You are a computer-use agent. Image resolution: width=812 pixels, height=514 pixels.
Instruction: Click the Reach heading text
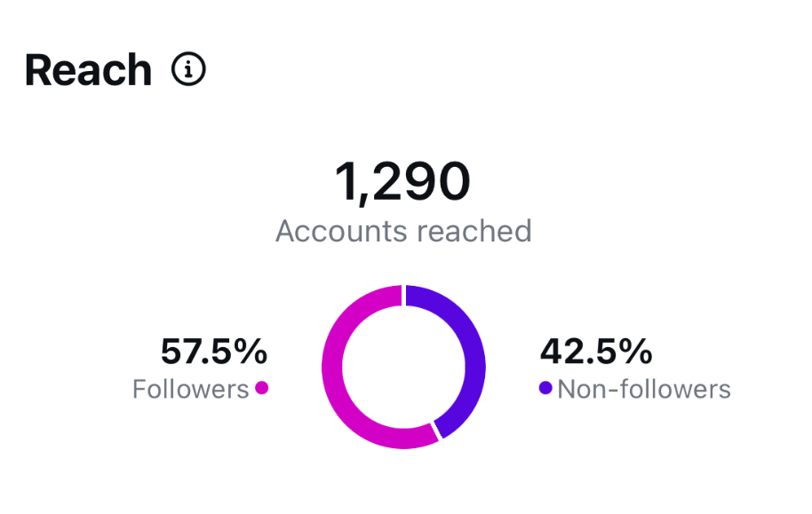click(88, 70)
